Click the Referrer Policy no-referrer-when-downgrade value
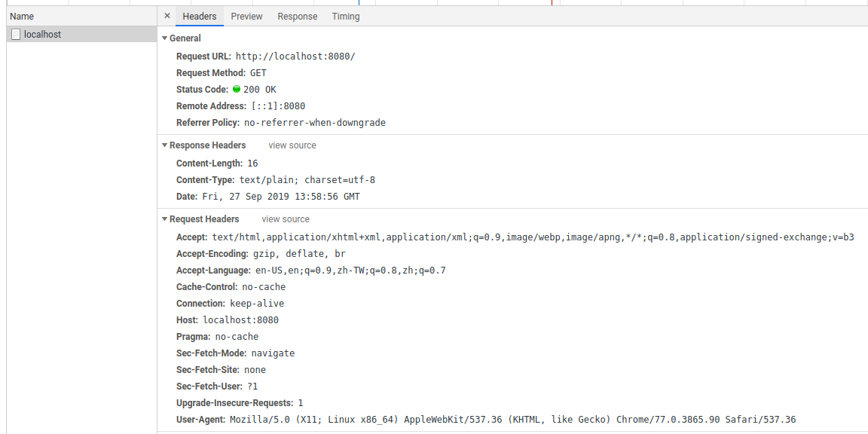Image resolution: width=868 pixels, height=434 pixels. (314, 123)
